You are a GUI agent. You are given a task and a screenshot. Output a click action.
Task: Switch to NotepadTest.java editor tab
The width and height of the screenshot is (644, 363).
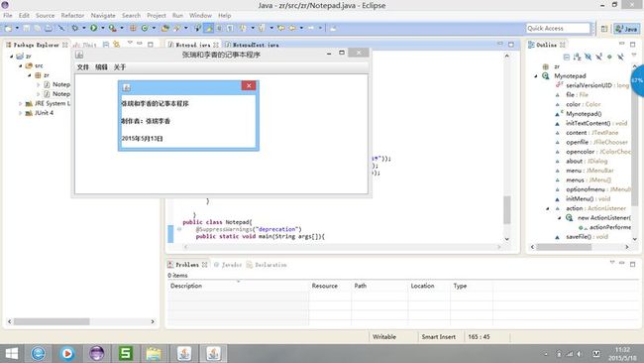(252, 45)
